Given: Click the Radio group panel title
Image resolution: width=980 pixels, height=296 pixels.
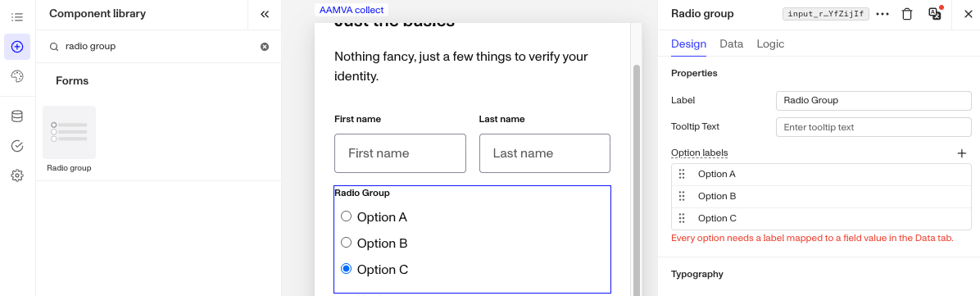Looking at the screenshot, I should point(702,14).
